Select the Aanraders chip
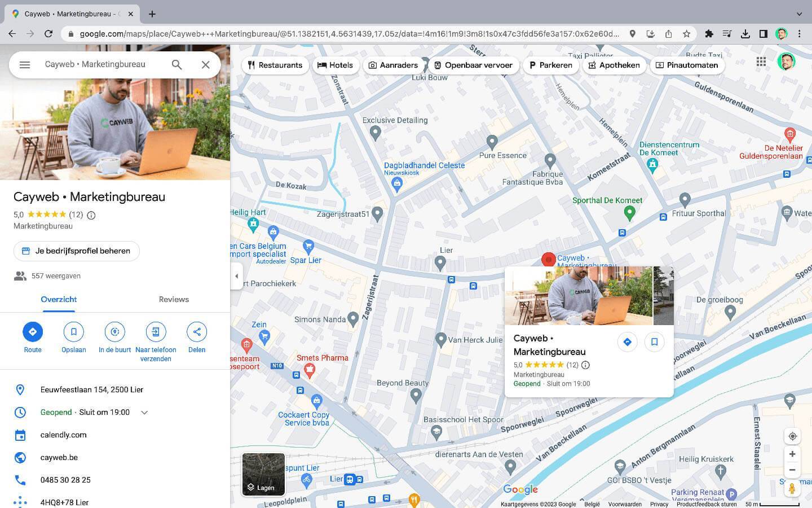 [393, 65]
